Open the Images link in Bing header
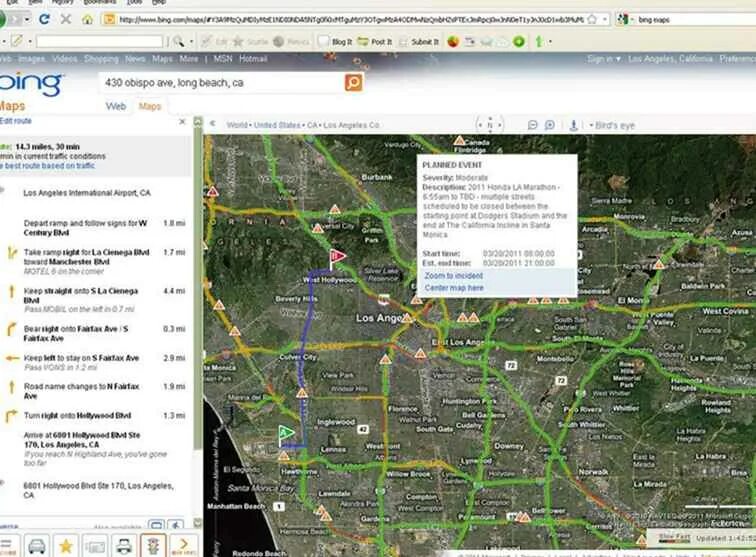 31,59
